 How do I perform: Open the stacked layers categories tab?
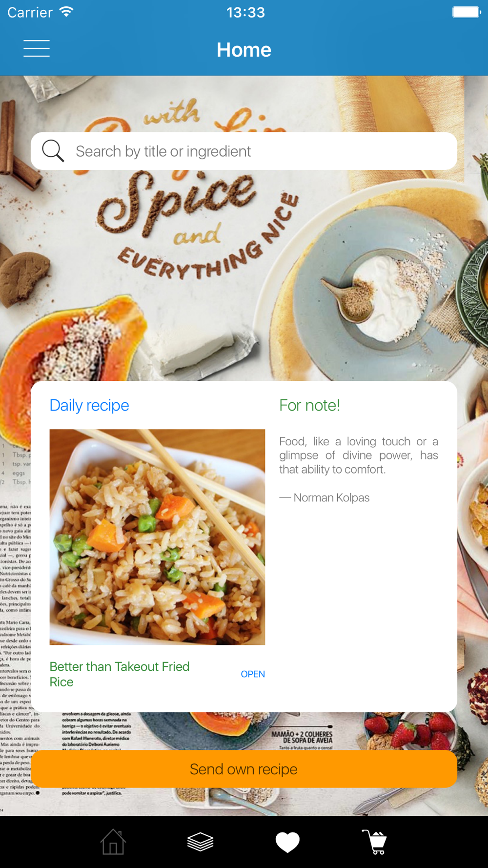(x=200, y=842)
